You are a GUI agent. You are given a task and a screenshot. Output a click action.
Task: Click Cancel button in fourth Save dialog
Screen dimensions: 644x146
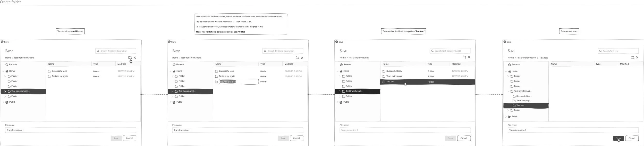pos(632,138)
